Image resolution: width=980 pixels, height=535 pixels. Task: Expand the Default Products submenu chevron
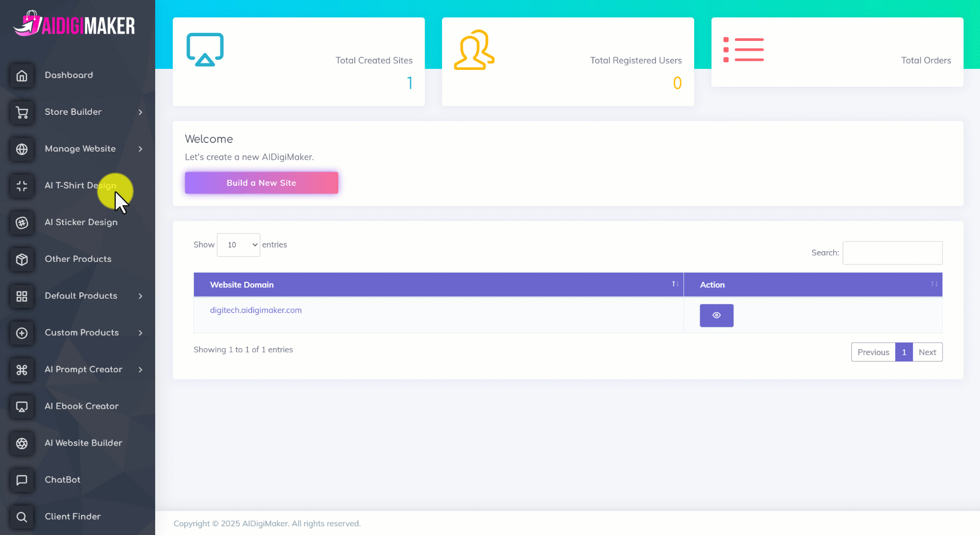point(140,296)
